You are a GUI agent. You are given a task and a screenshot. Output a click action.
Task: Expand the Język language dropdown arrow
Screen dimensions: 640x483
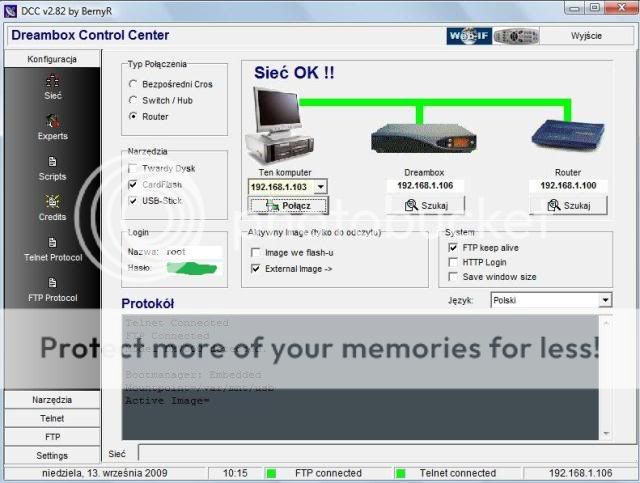tap(605, 300)
